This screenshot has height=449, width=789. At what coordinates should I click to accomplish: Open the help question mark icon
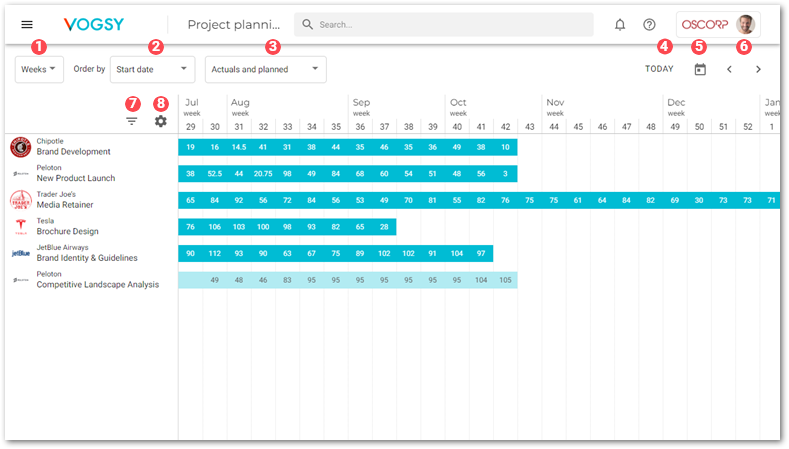[x=649, y=24]
